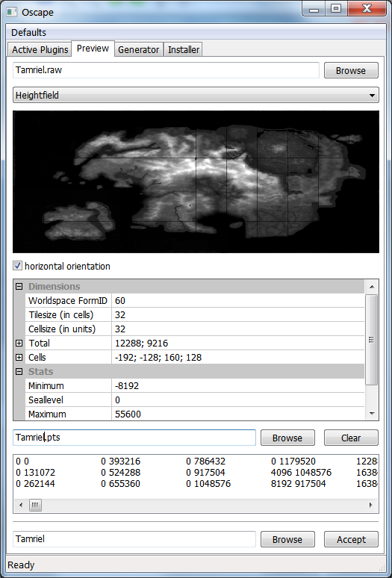This screenshot has height=578, width=392.
Task: Browse for the Tamriel output location
Action: [287, 540]
